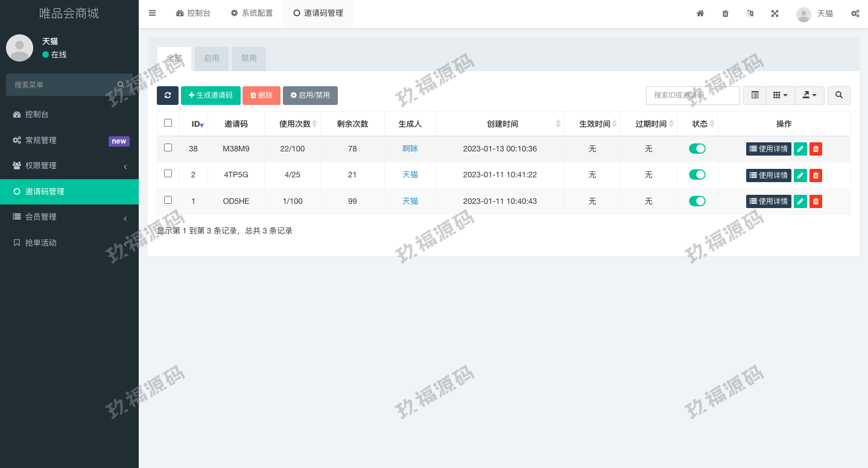The width and height of the screenshot is (868, 468).
Task: Open the 系统配置 top tab
Action: 252,13
